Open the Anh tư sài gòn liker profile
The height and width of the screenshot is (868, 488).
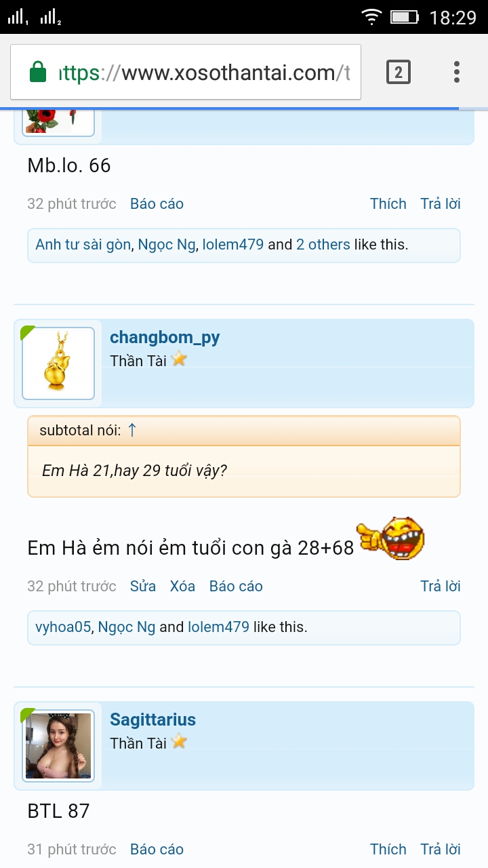point(83,245)
